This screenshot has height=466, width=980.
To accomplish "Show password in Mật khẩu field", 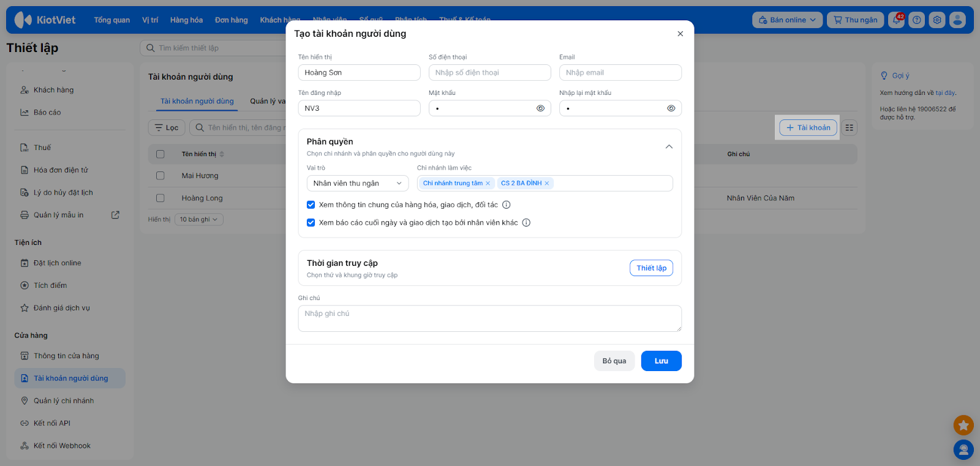I will [540, 108].
